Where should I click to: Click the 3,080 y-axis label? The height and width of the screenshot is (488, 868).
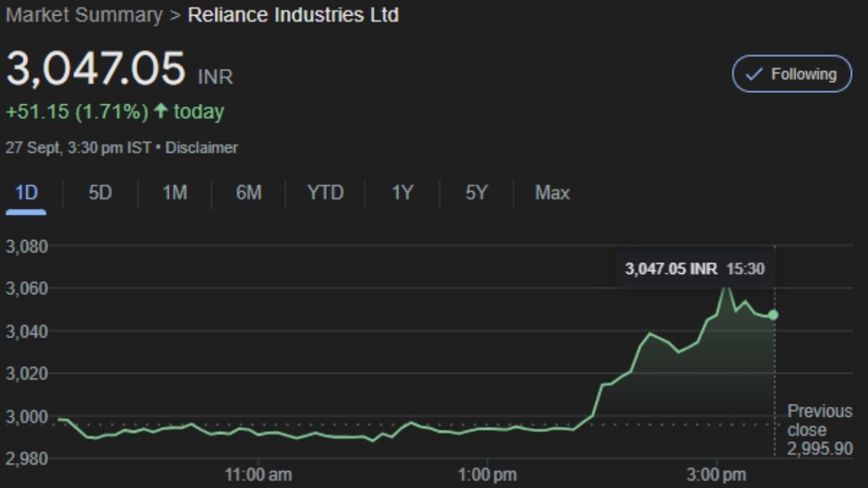[x=27, y=247]
